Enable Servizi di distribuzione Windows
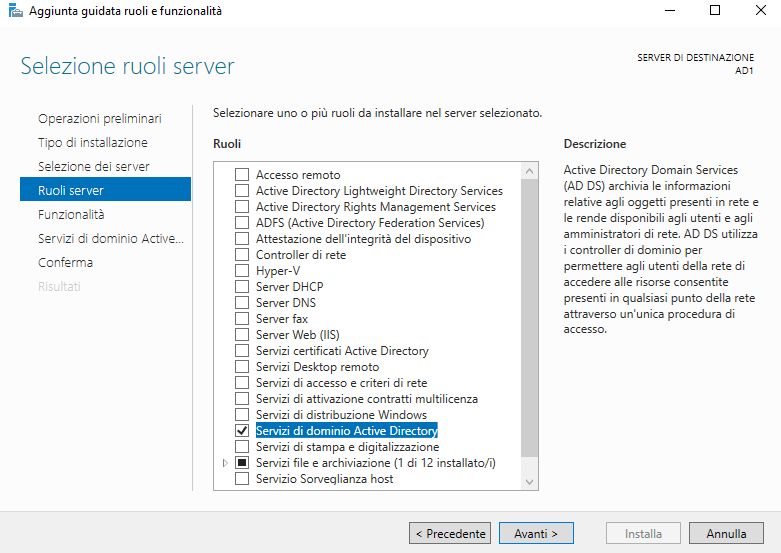The height and width of the screenshot is (553, 781). [x=242, y=415]
